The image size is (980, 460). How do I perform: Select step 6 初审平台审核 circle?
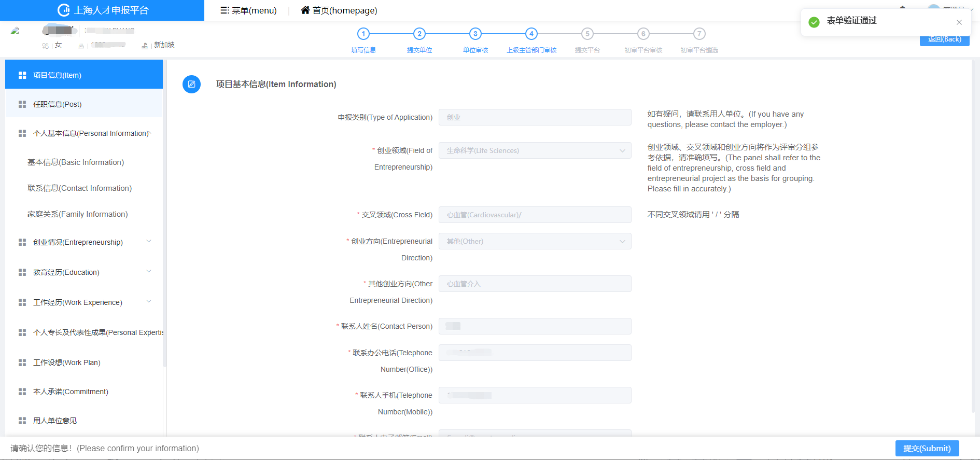pos(643,34)
